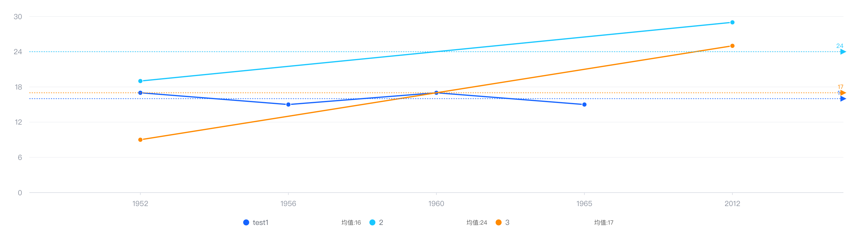Select the orange data point at 1952
Viewport: 868px width, 239px height.
[140, 140]
